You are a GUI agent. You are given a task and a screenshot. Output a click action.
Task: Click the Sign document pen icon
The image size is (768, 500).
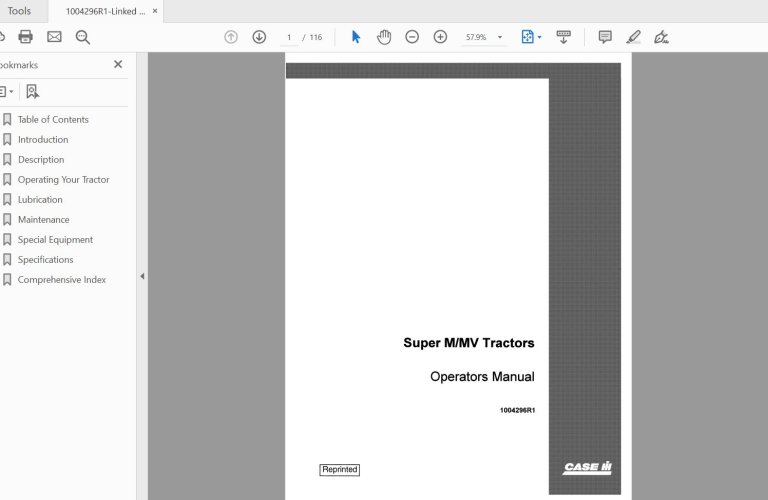(x=661, y=37)
